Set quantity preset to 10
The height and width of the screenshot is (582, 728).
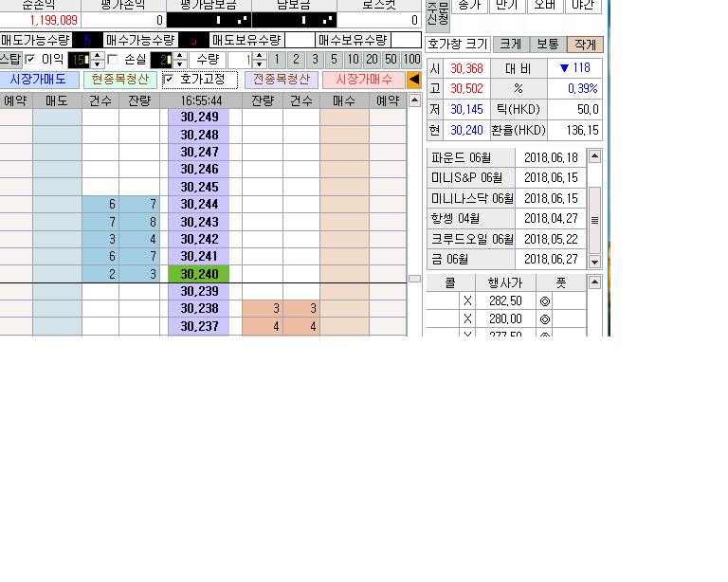click(350, 60)
